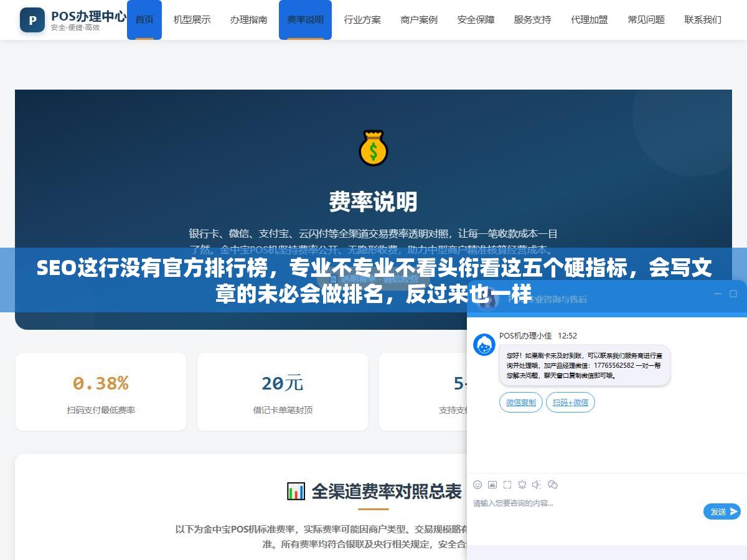The height and width of the screenshot is (560, 747).
Task: Click the send image icon in chat
Action: (492, 485)
